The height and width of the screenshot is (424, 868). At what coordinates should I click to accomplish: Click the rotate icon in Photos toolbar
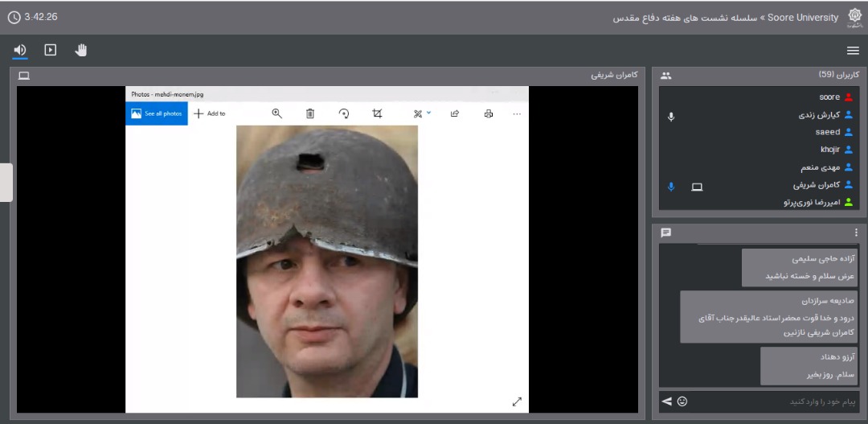(344, 113)
